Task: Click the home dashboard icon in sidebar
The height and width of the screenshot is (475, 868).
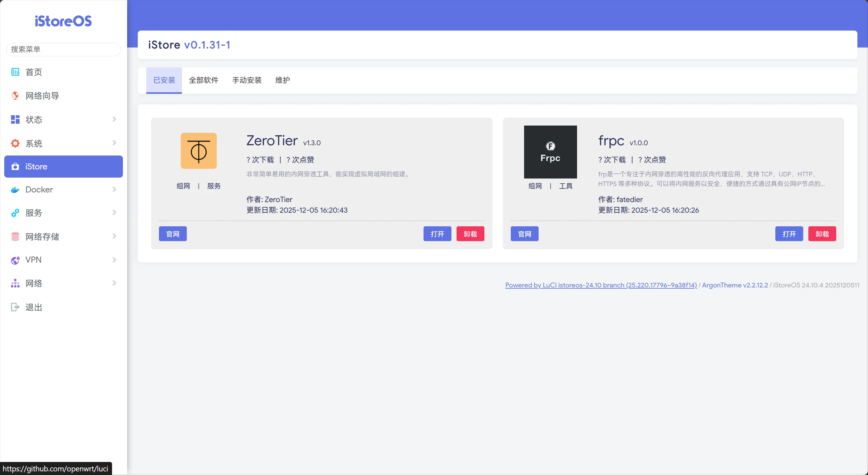Action: click(x=15, y=72)
